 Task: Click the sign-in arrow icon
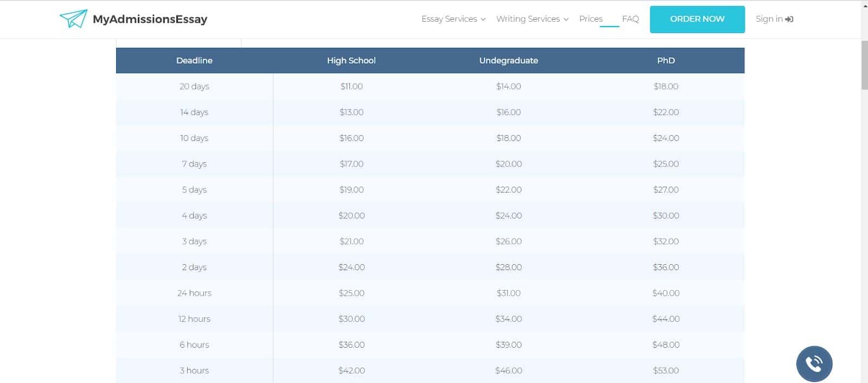789,19
